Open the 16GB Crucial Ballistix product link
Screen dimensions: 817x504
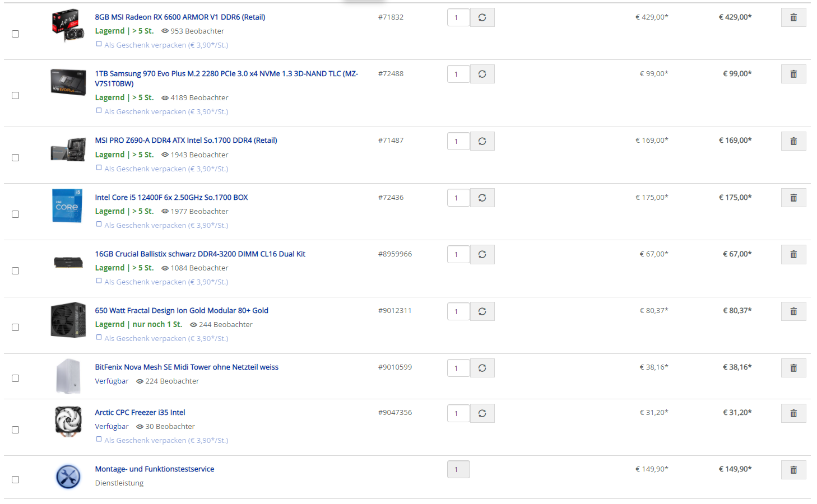200,254
